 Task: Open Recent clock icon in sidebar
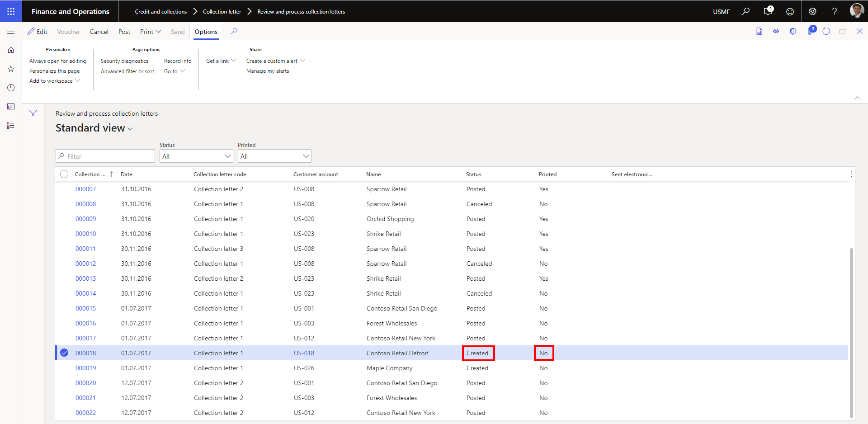tap(11, 88)
